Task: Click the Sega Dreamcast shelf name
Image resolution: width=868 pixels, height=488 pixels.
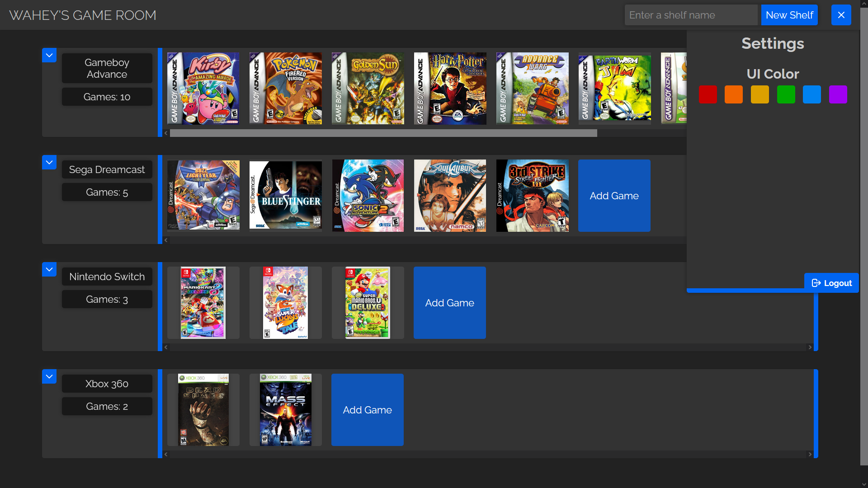Action: [x=107, y=169]
